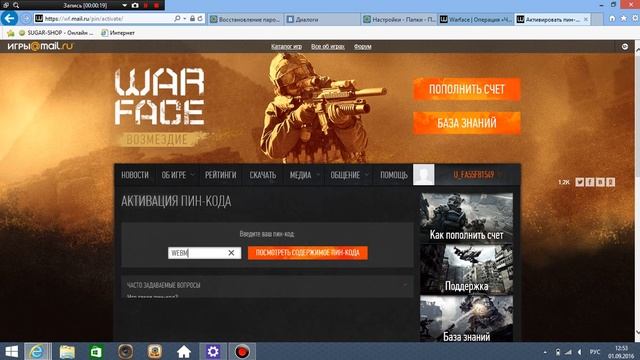Close the Активировать пин-код tab
640x360 pixels.
(586, 19)
